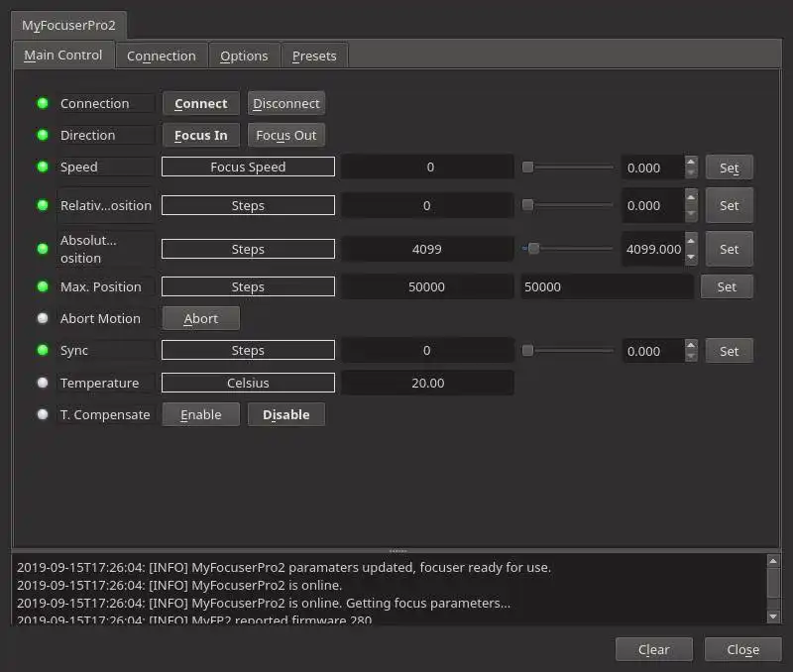Click the Sync slider handle
Viewport: 793px width, 672px height.
click(527, 351)
